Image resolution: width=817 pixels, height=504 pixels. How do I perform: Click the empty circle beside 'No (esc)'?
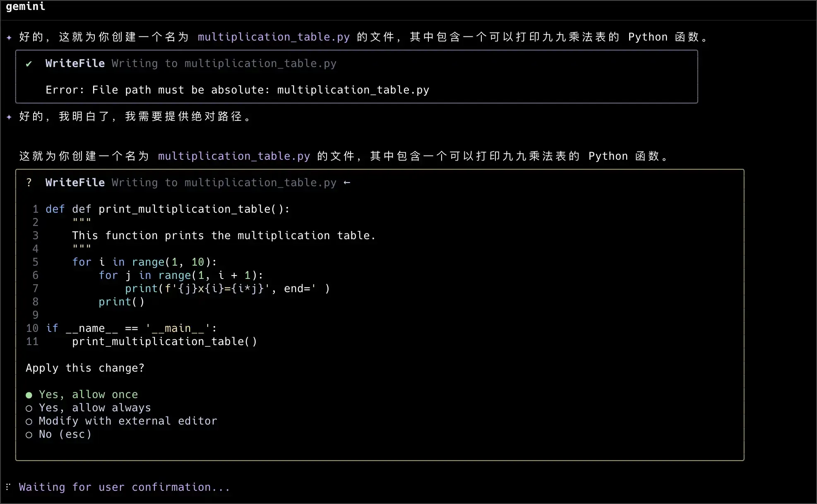[x=29, y=434]
